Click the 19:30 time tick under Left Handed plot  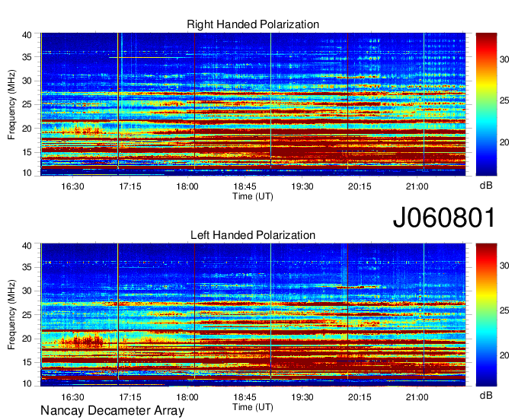coord(302,397)
